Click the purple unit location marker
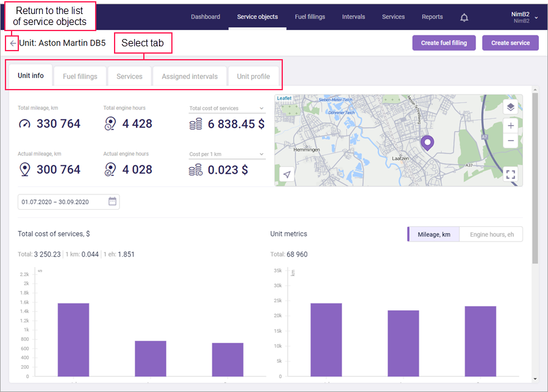Image resolution: width=548 pixels, height=392 pixels. coord(427,143)
